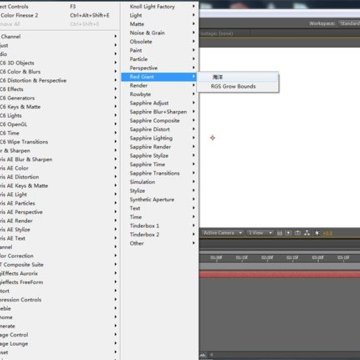The height and width of the screenshot is (360, 360).
Task: Open the Wipe Transitions submenu
Action: pos(59,142)
